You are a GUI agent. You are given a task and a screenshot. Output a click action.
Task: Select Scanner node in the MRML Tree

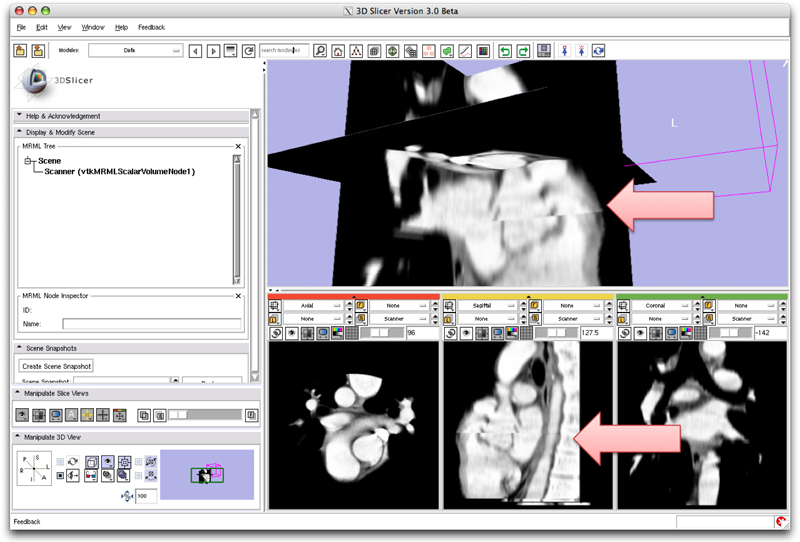[x=119, y=171]
